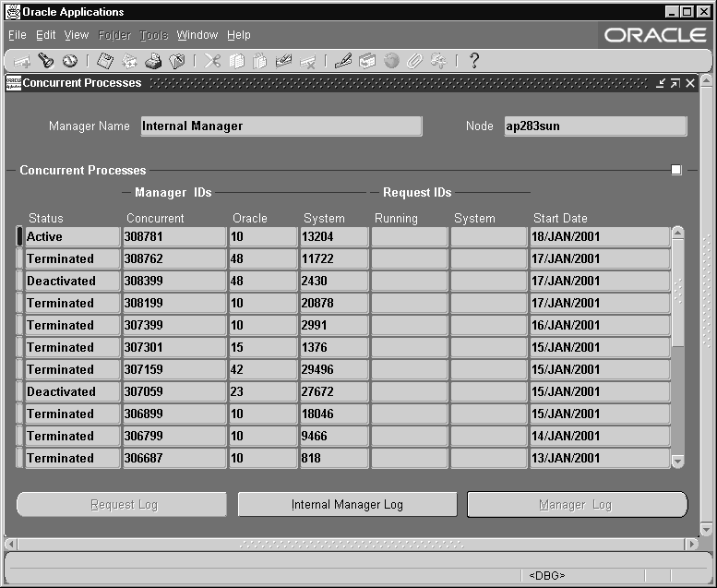Screen dimensions: 717x588
Task: Click the Copy toolbar icon
Action: [236, 61]
